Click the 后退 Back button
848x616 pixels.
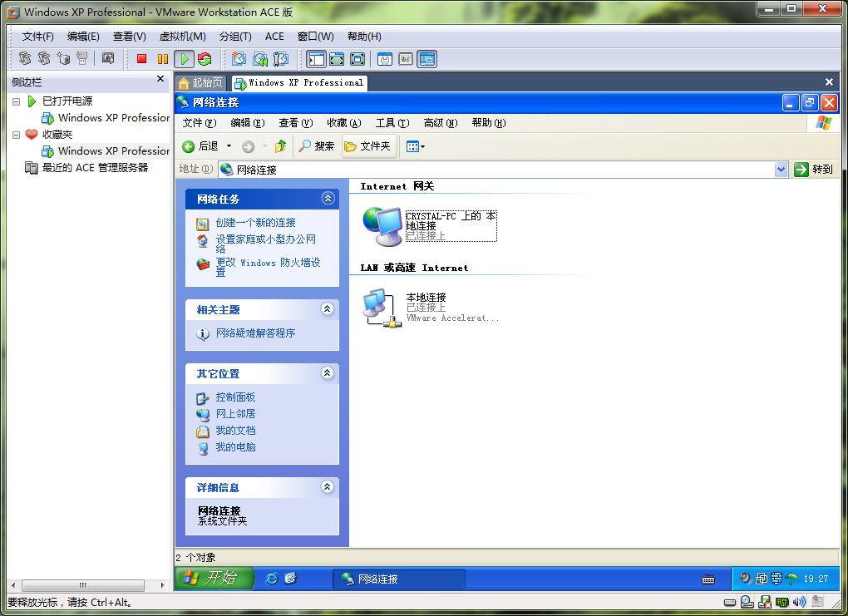pyautogui.click(x=200, y=146)
